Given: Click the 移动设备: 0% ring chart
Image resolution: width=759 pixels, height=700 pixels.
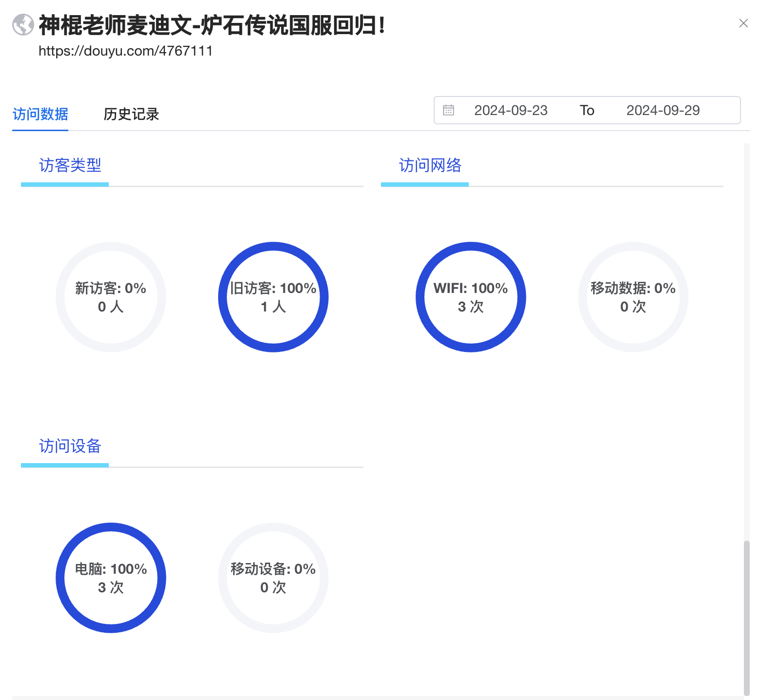Looking at the screenshot, I should tap(273, 578).
